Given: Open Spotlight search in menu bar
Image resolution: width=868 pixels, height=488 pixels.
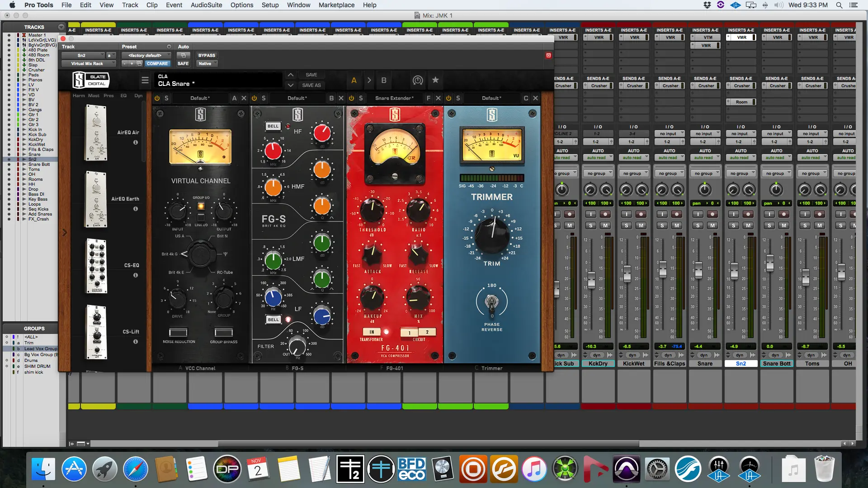Looking at the screenshot, I should 839,5.
